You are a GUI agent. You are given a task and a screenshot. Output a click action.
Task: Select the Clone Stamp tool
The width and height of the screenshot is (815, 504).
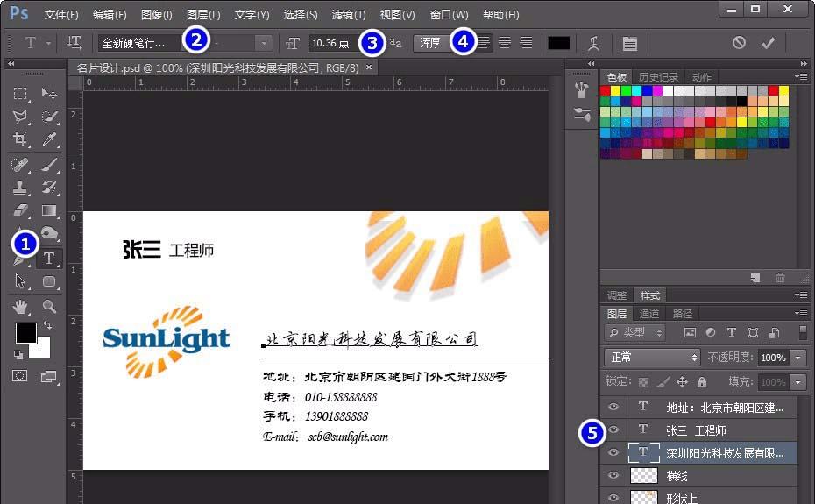(x=20, y=188)
